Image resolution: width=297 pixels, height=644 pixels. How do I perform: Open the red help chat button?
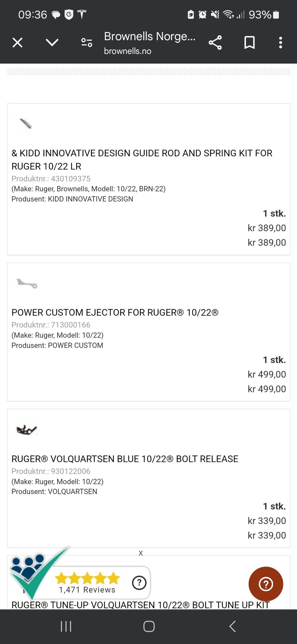[x=266, y=584]
